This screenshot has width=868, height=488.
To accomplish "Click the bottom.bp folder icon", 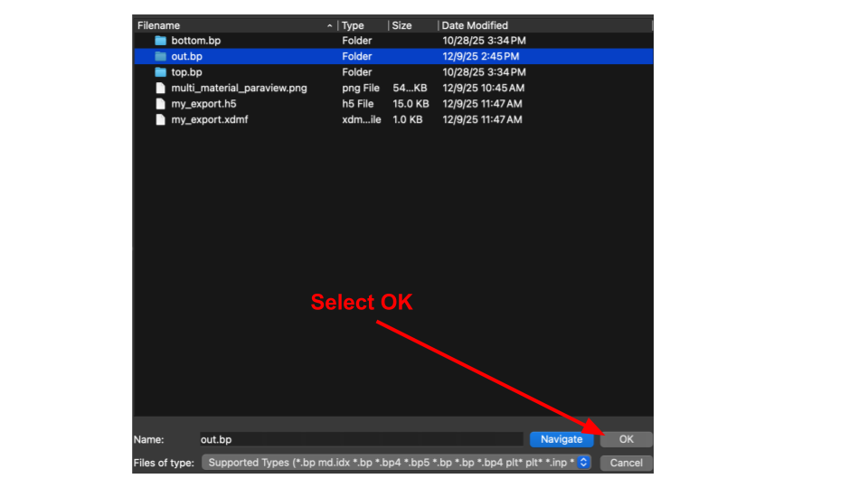I will pos(161,41).
